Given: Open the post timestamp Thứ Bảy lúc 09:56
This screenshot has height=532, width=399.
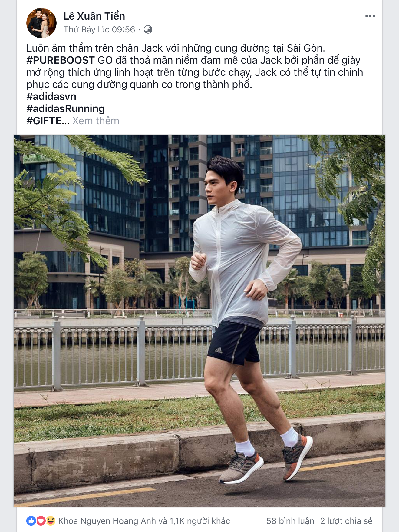Looking at the screenshot, I should (x=99, y=29).
